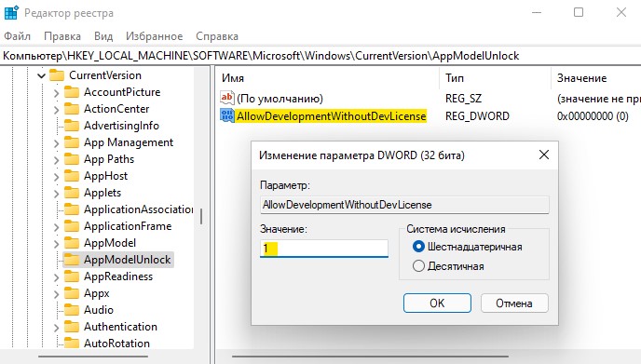This screenshot has width=641, height=364.
Task: Expand the AppReadiness tree node
Action: coord(57,277)
